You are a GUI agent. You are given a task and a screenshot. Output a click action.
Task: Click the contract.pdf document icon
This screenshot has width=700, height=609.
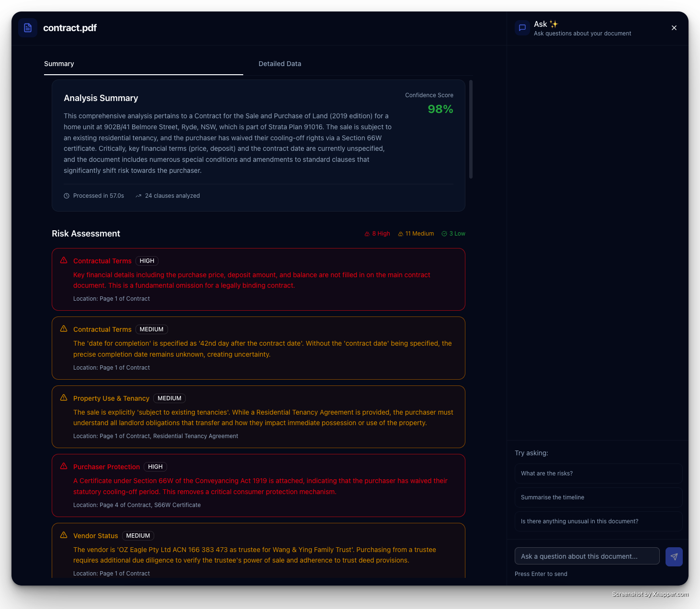pos(28,28)
